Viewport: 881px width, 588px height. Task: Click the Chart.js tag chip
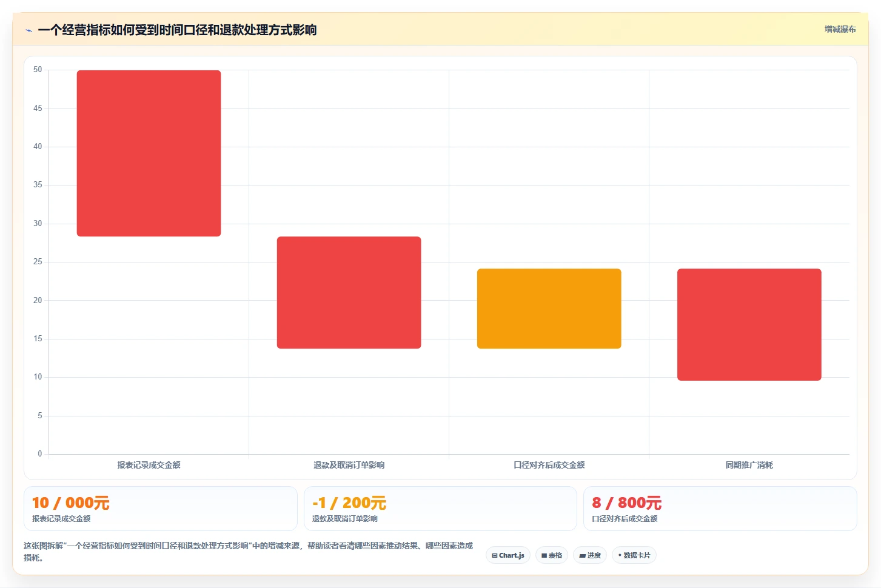(x=508, y=555)
